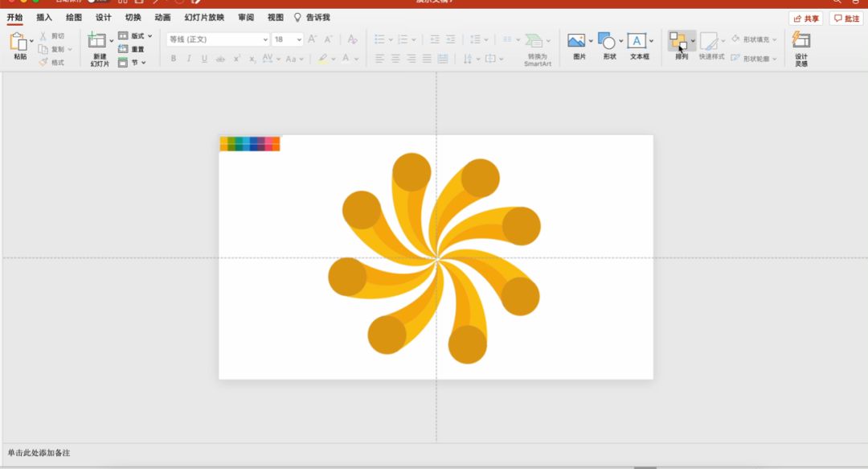The image size is (868, 469).
Task: Switch to the Transitions (切换) tab
Action: (x=133, y=17)
